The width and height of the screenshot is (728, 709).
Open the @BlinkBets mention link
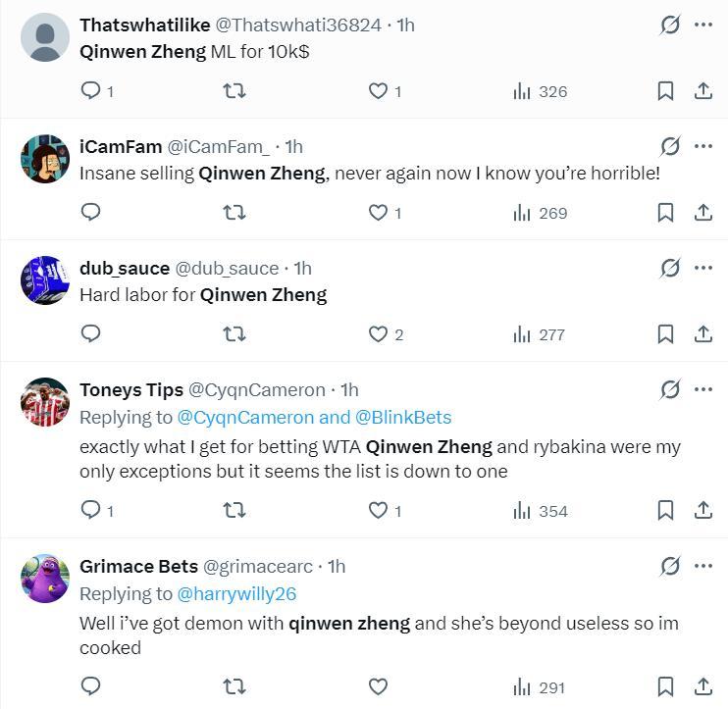[x=404, y=418]
